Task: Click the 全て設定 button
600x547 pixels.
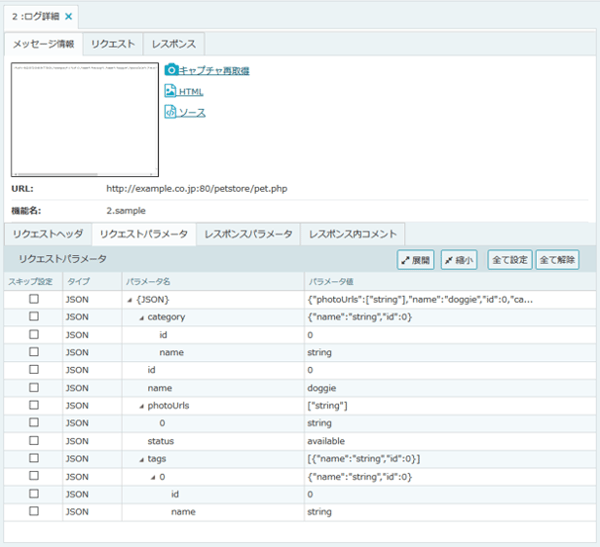Action: (x=510, y=260)
